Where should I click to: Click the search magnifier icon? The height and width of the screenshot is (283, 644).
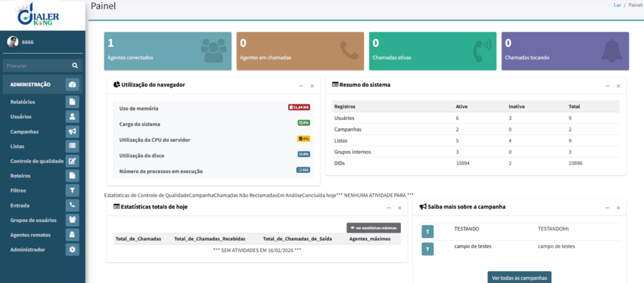tap(75, 65)
